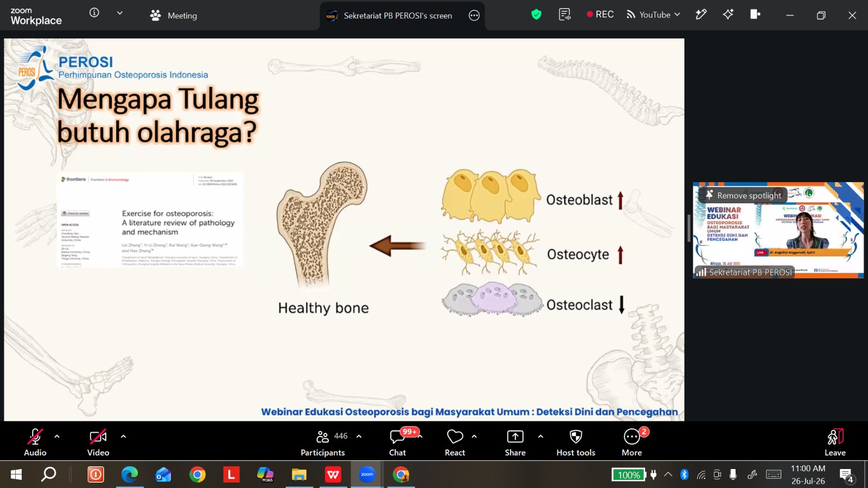The height and width of the screenshot is (488, 868).
Task: Start camera with Video button
Action: point(98,442)
